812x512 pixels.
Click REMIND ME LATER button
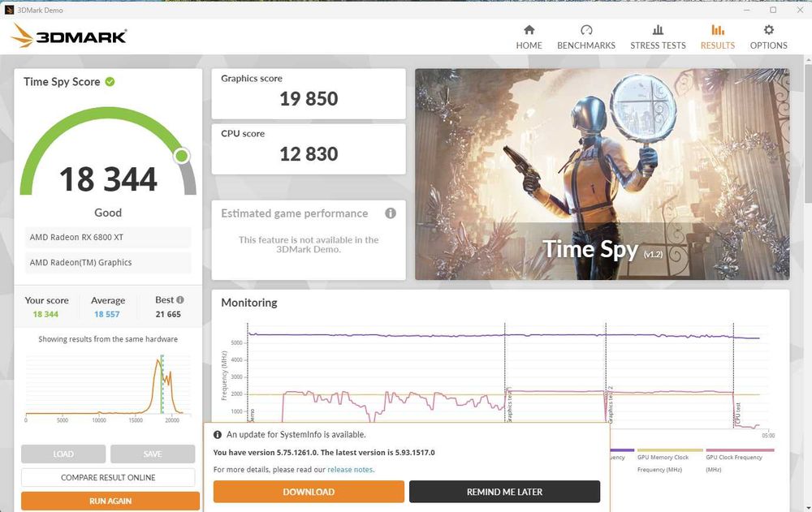tap(504, 492)
